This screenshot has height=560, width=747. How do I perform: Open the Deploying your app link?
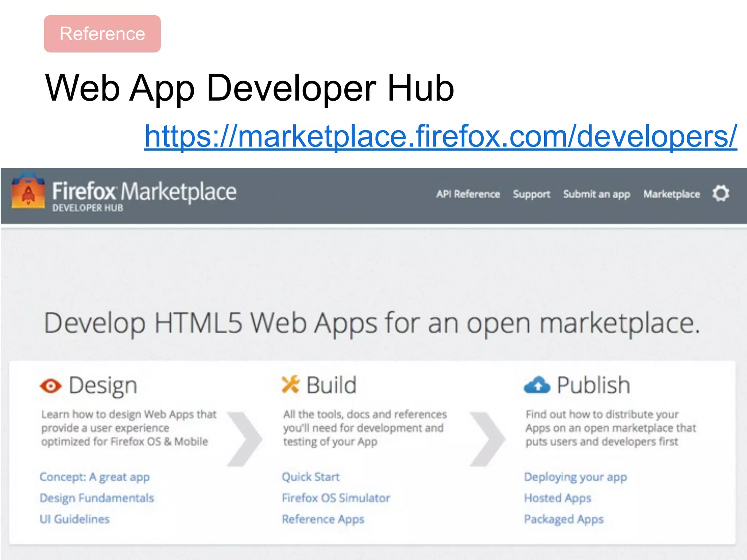click(575, 477)
